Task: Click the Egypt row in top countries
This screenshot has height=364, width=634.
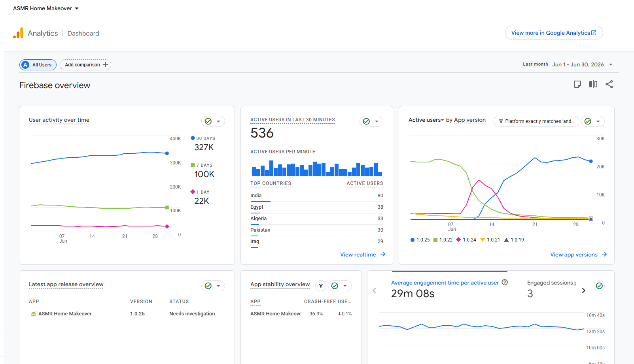Action: (317, 207)
